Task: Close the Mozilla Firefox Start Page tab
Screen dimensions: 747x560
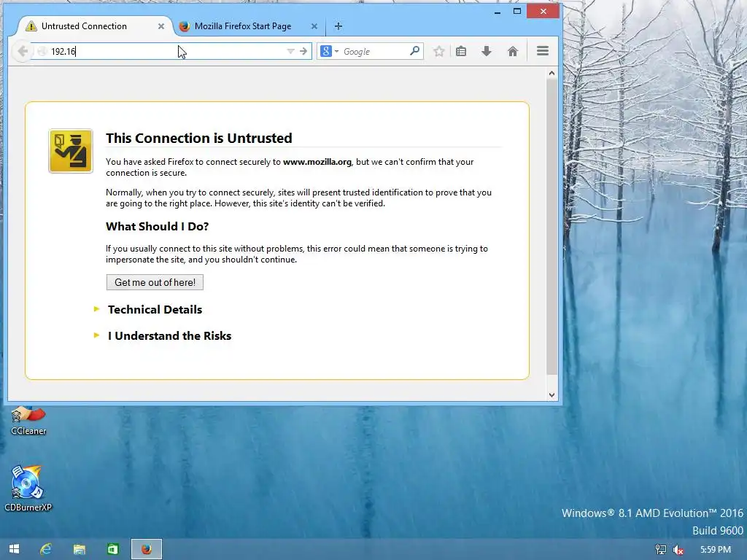Action: 314,26
